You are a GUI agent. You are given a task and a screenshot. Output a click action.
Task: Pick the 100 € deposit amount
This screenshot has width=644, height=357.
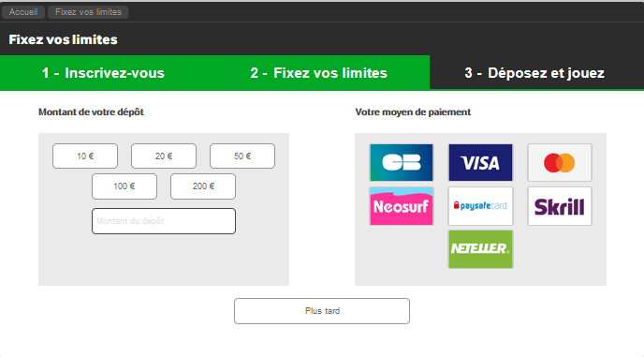(x=124, y=186)
